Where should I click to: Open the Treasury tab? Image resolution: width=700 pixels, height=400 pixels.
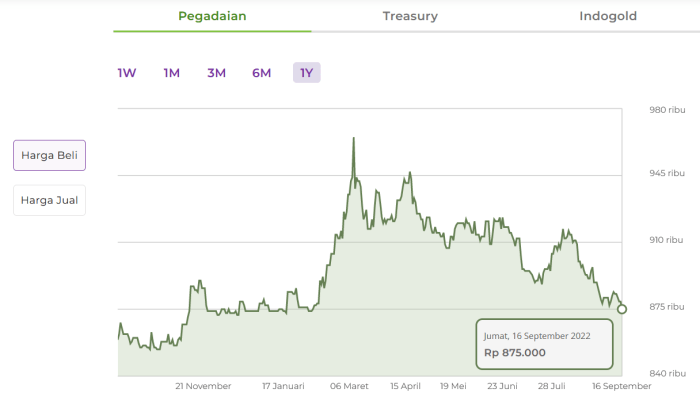coord(410,16)
